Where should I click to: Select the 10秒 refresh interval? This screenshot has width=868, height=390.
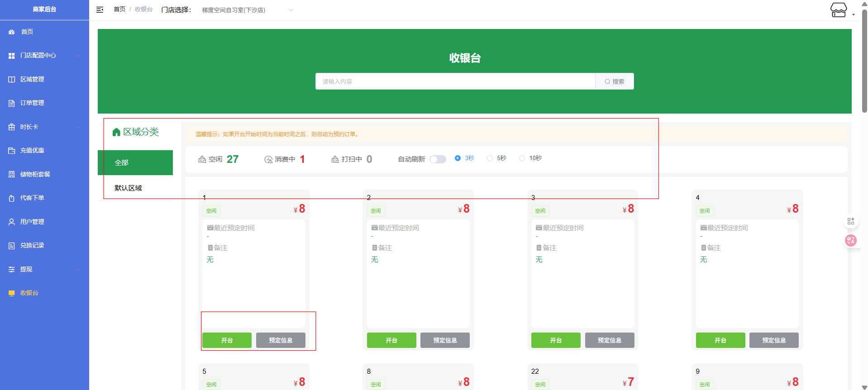(x=530, y=158)
